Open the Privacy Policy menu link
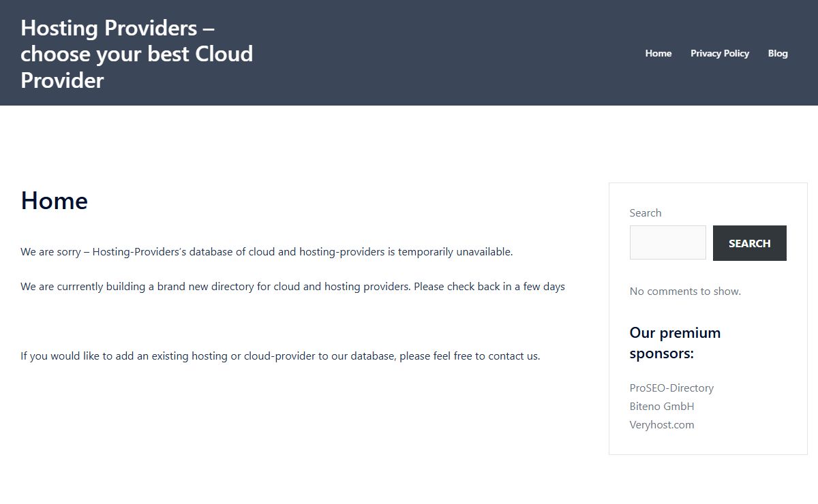818x504 pixels. pyautogui.click(x=719, y=53)
